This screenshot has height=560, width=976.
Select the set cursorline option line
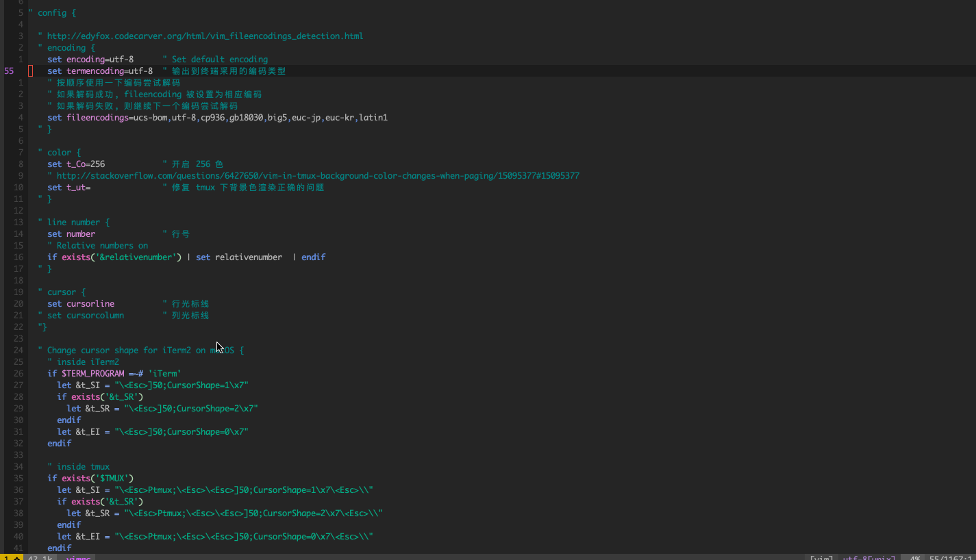[x=79, y=303]
